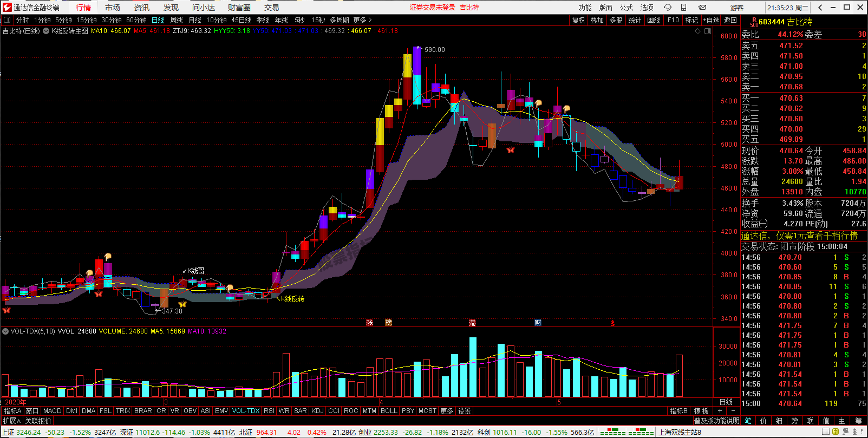Switch indicator to KDJ
The width and height of the screenshot is (868, 438).
318,411
